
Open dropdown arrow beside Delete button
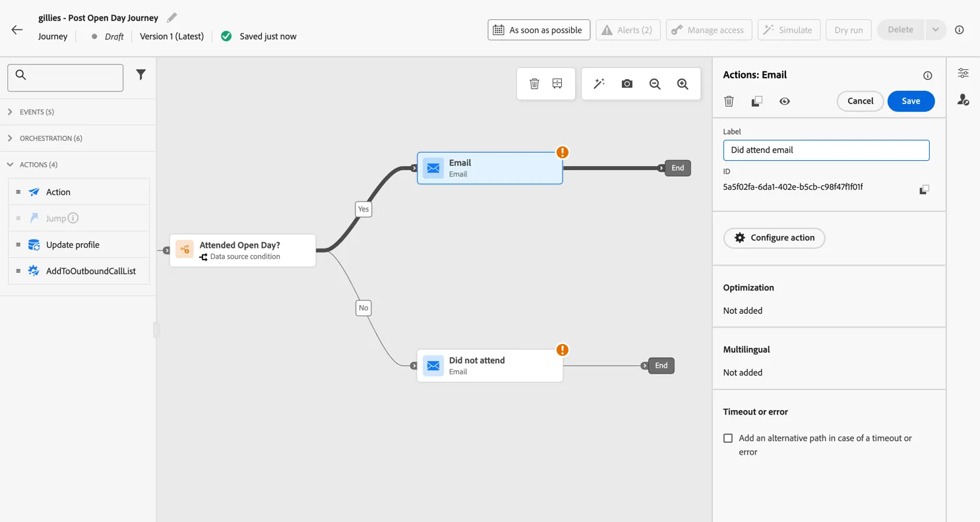935,30
